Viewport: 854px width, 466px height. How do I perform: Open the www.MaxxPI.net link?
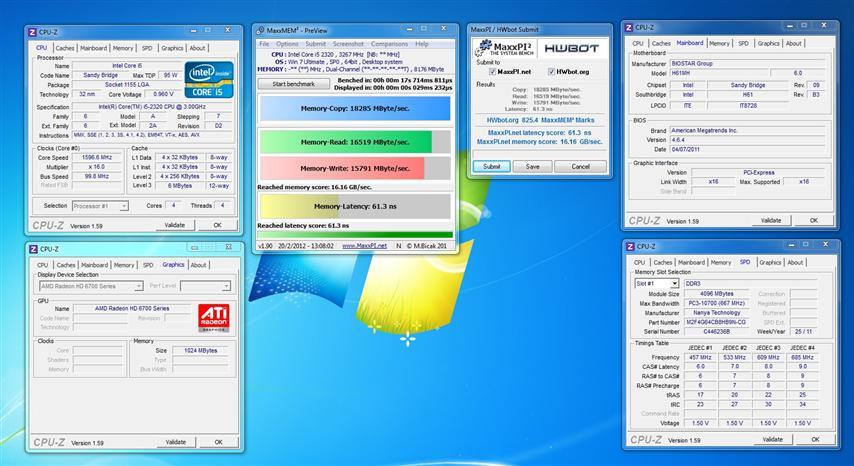pyautogui.click(x=364, y=246)
